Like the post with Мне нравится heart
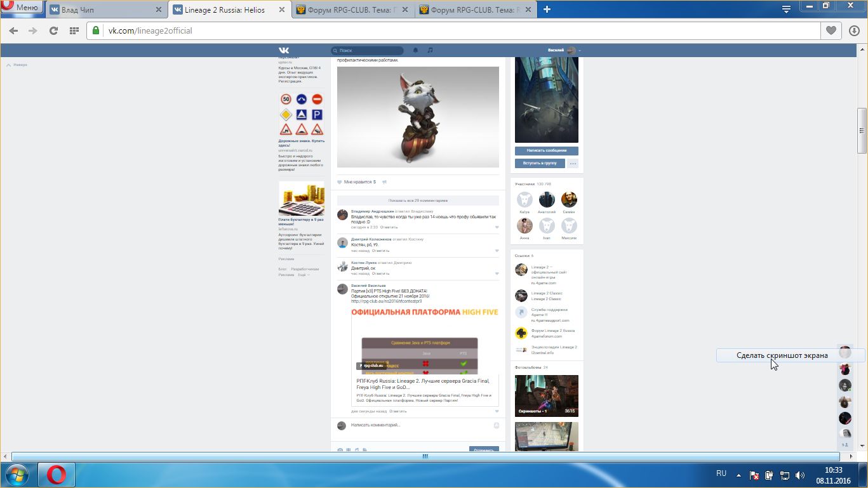The width and height of the screenshot is (868, 488). pos(356,182)
